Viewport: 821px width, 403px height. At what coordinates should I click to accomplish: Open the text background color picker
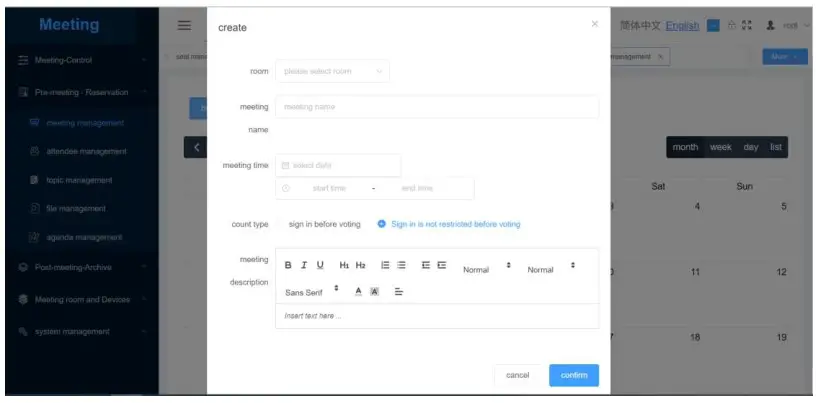(374, 292)
